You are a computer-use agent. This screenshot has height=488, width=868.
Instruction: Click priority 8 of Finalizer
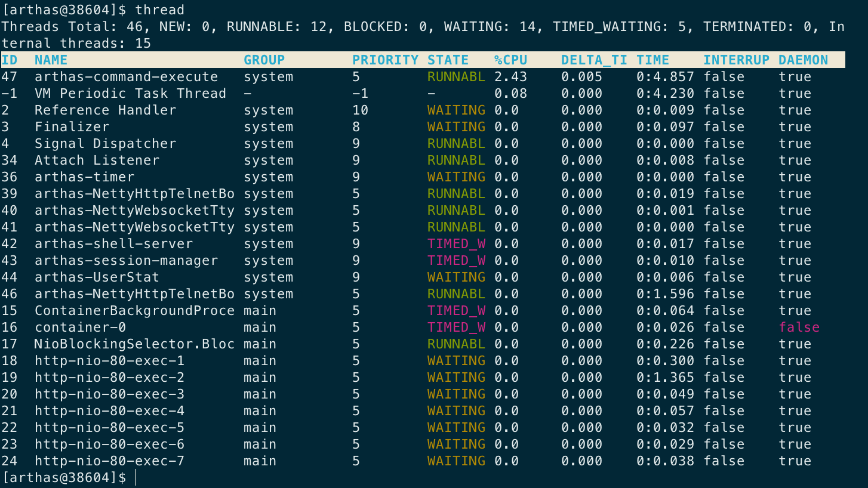coord(356,127)
